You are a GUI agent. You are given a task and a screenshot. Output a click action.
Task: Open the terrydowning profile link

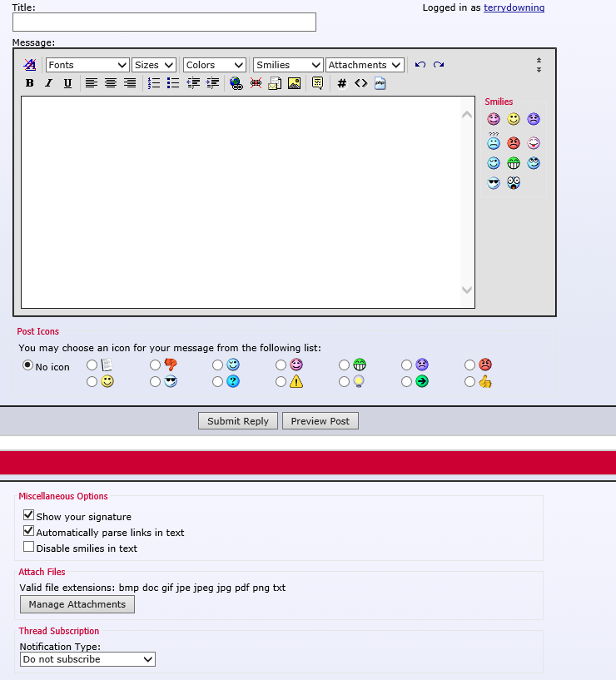point(514,7)
